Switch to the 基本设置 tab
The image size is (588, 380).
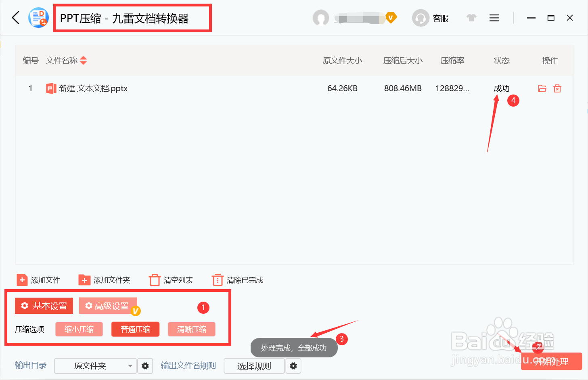tap(44, 306)
